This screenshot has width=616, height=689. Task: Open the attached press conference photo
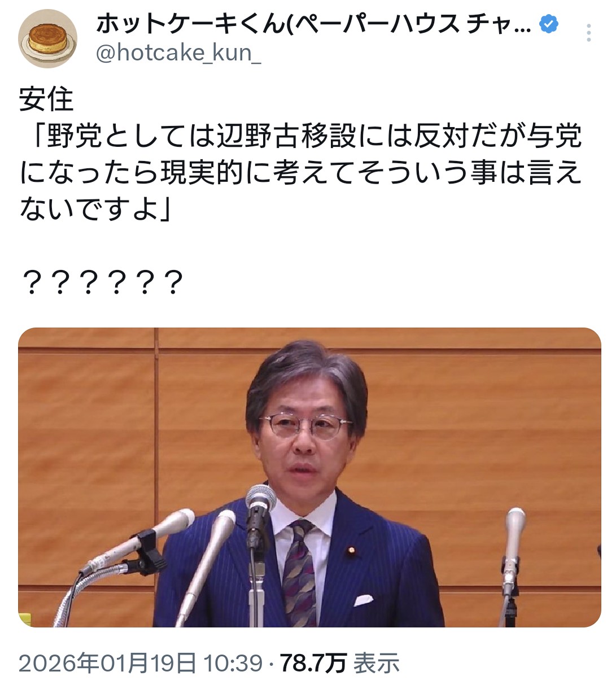tap(309, 477)
